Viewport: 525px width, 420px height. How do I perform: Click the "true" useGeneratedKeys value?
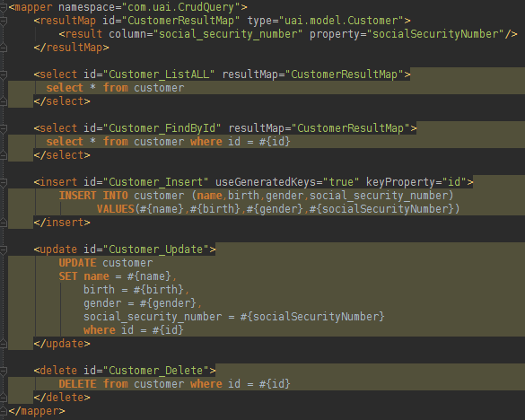tap(341, 182)
